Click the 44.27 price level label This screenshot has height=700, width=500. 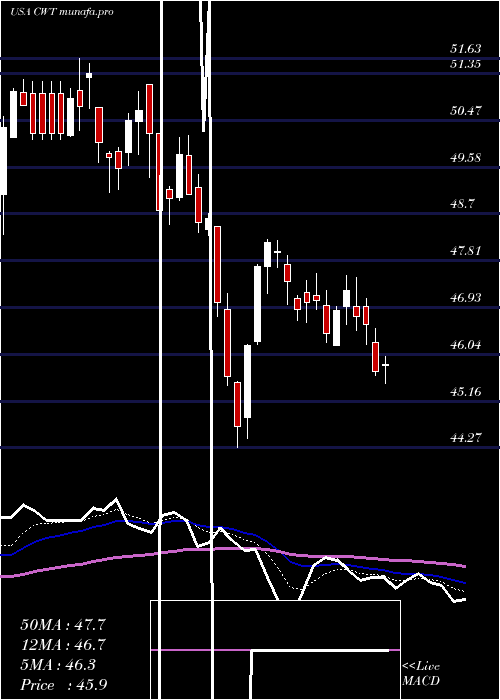465,438
